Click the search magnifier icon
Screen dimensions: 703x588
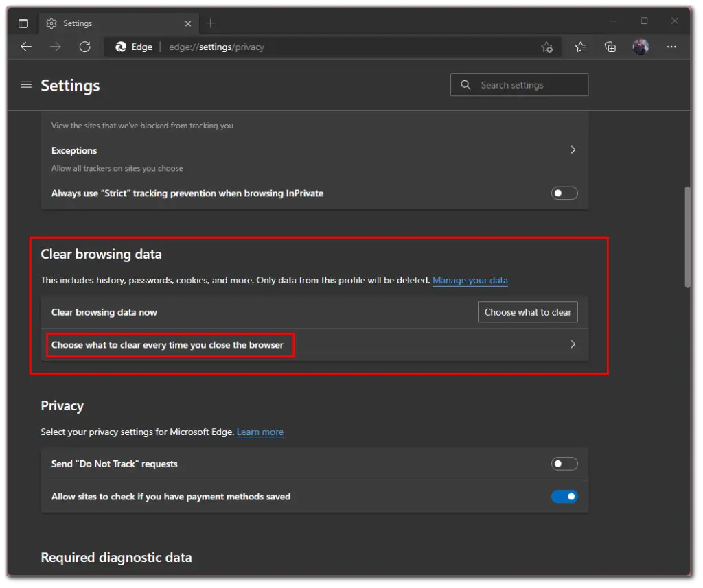pos(466,84)
